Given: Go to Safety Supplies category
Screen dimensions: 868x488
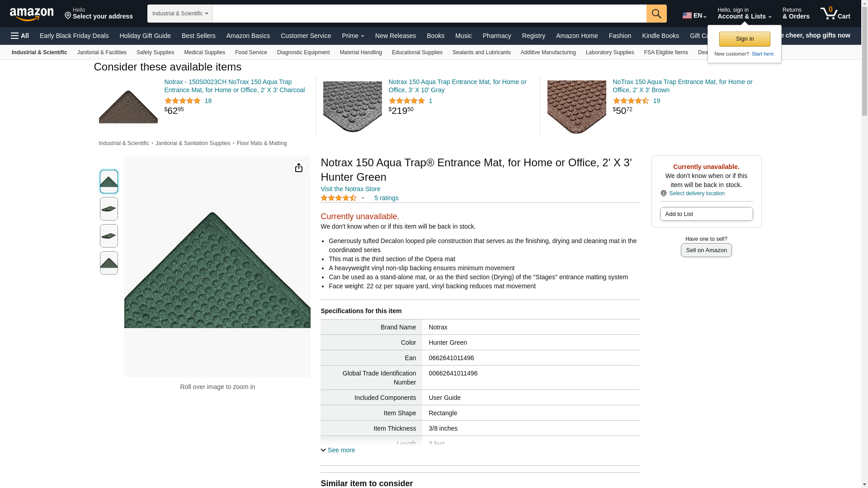Looking at the screenshot, I should pos(155,52).
